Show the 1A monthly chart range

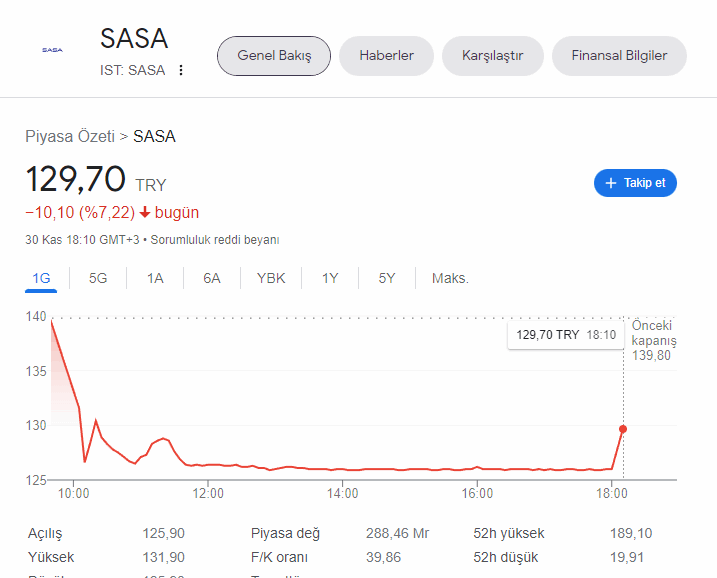click(155, 278)
